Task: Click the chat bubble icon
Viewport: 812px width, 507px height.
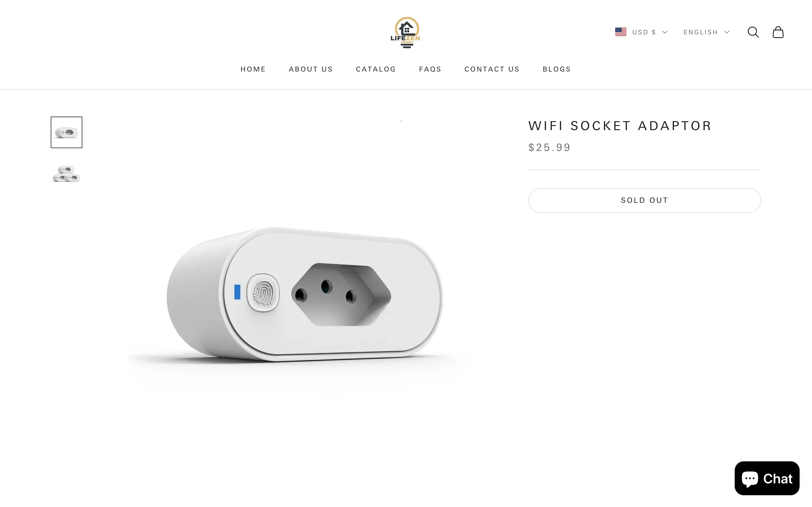Action: point(750,478)
